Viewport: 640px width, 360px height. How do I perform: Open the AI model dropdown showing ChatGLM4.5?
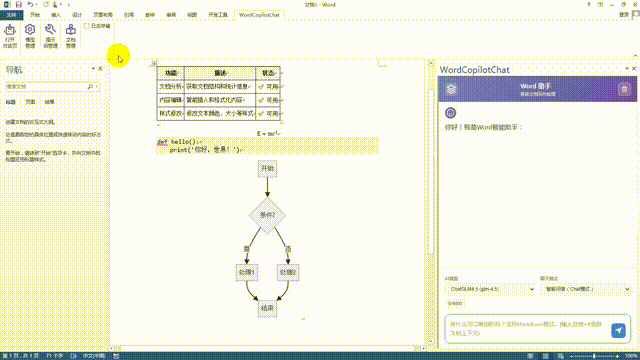coord(491,289)
